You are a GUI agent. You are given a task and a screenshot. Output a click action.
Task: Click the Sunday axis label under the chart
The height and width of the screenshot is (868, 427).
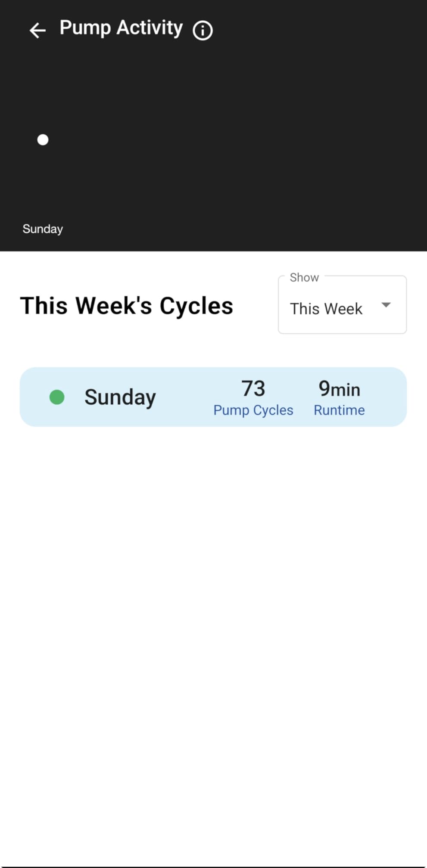43,229
